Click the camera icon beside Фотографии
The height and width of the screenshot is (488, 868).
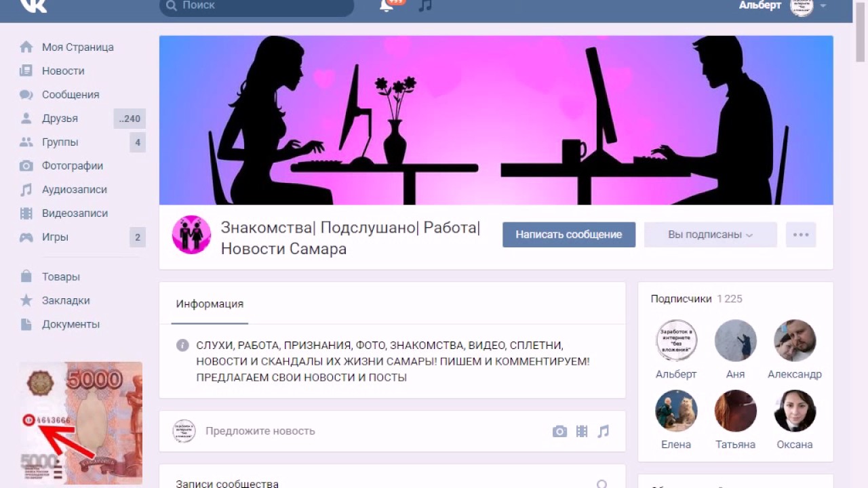26,166
